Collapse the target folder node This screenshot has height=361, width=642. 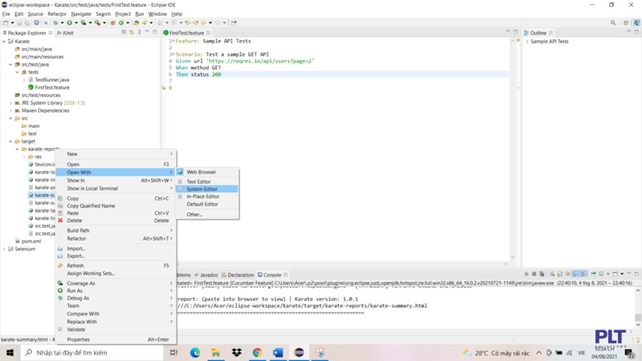coord(11,141)
